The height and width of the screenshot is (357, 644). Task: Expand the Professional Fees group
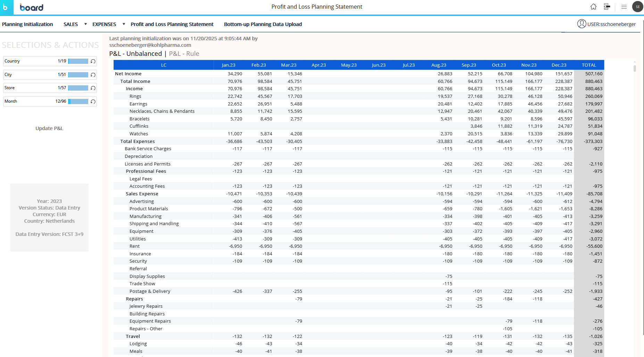[146, 171]
